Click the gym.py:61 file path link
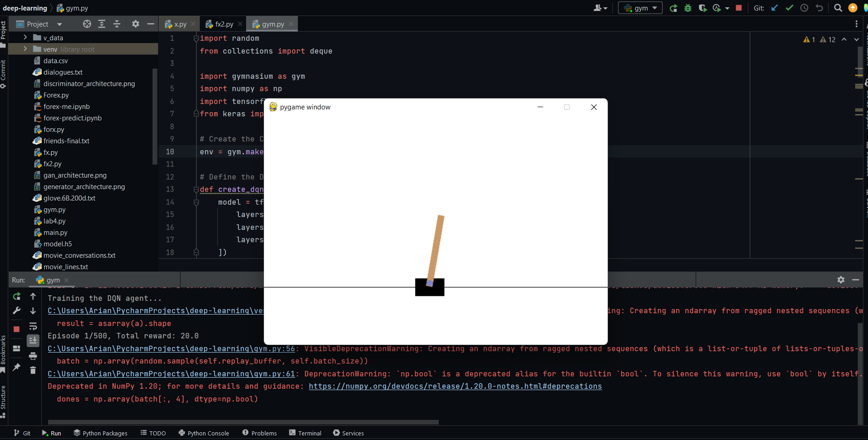868x440 pixels. 171,374
